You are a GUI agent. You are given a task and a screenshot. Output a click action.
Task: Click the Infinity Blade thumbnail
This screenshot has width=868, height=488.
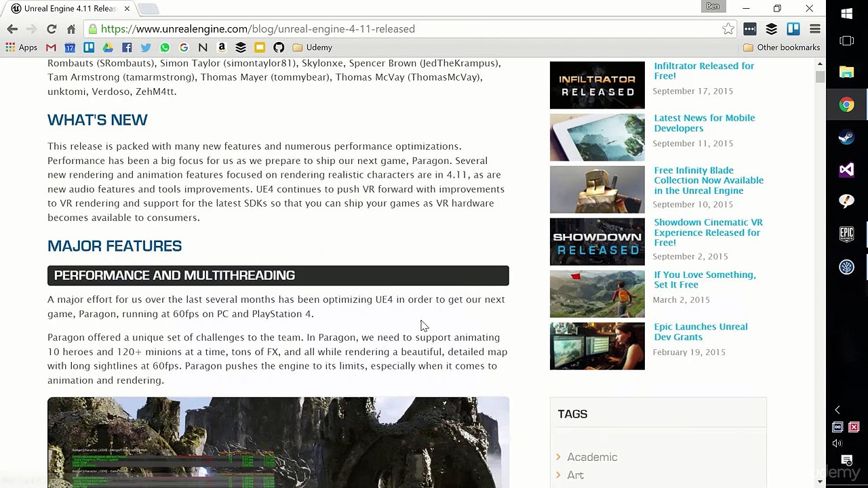click(x=597, y=190)
